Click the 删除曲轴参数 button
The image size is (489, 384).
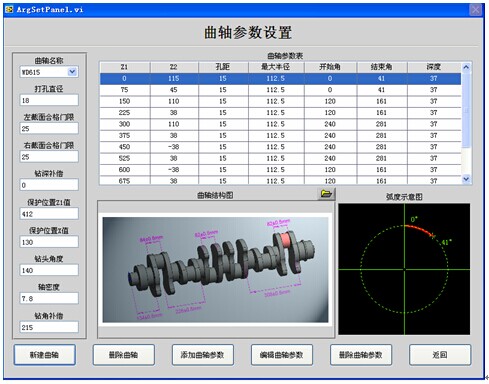click(x=361, y=355)
